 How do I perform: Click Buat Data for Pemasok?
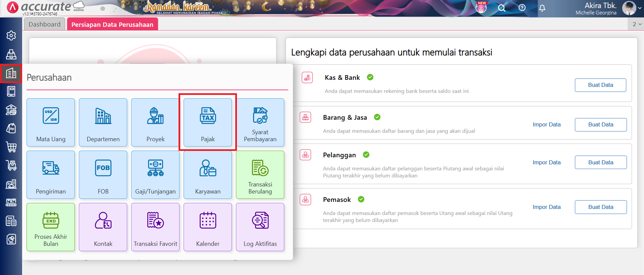point(600,207)
